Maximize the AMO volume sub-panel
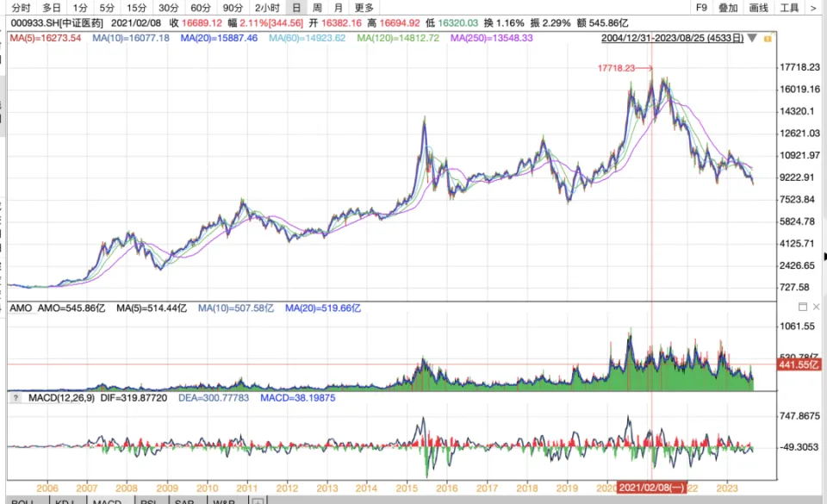Viewport: 827px width, 504px height. (x=803, y=307)
